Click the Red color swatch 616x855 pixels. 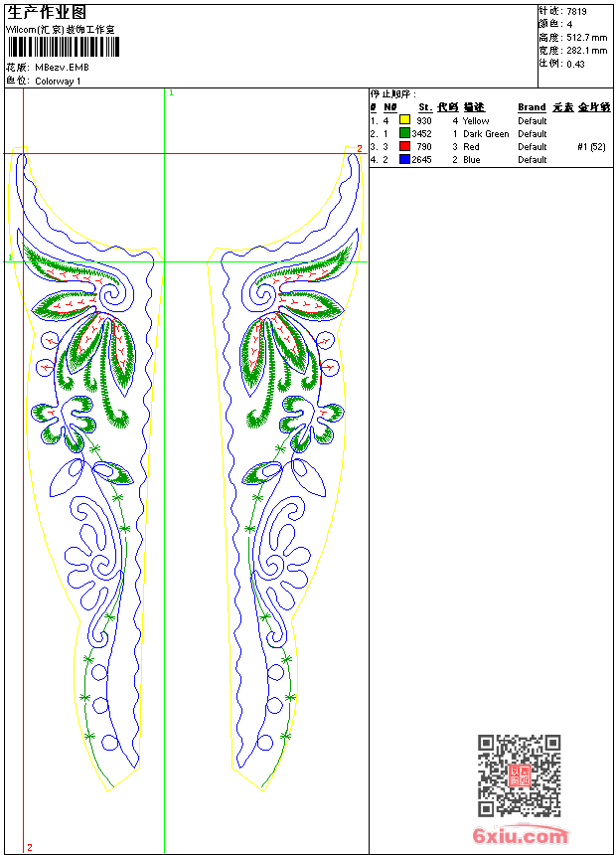point(404,146)
